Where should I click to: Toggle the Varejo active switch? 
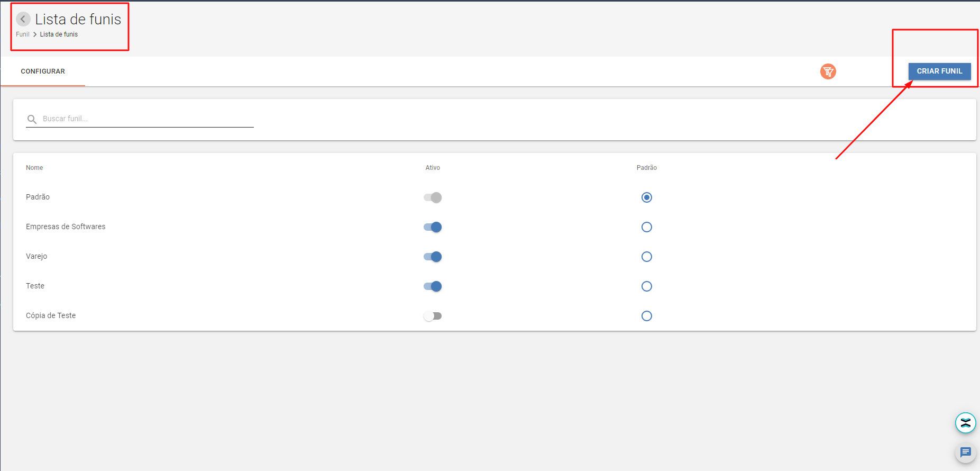pyautogui.click(x=433, y=257)
